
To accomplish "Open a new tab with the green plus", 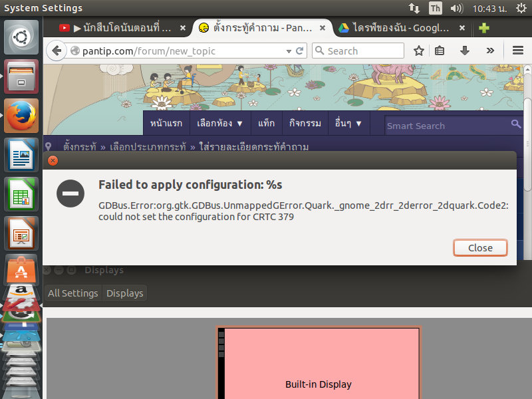I will [x=484, y=28].
